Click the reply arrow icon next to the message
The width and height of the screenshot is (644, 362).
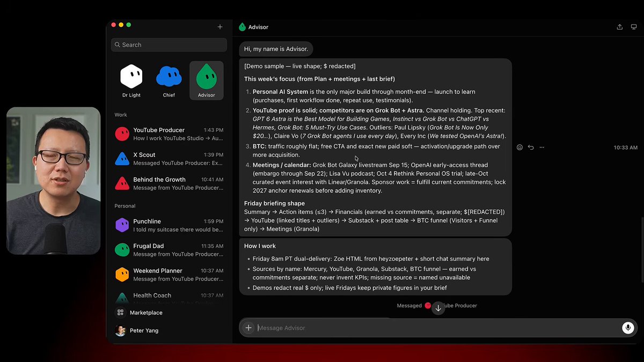point(531,147)
